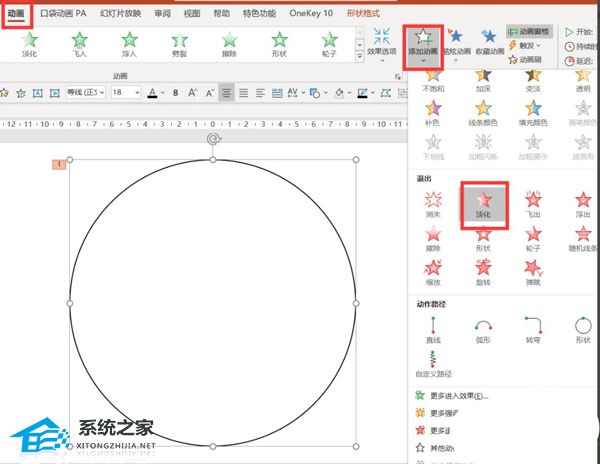Select the 淡化 exit effect
The width and height of the screenshot is (600, 464).
click(x=483, y=205)
